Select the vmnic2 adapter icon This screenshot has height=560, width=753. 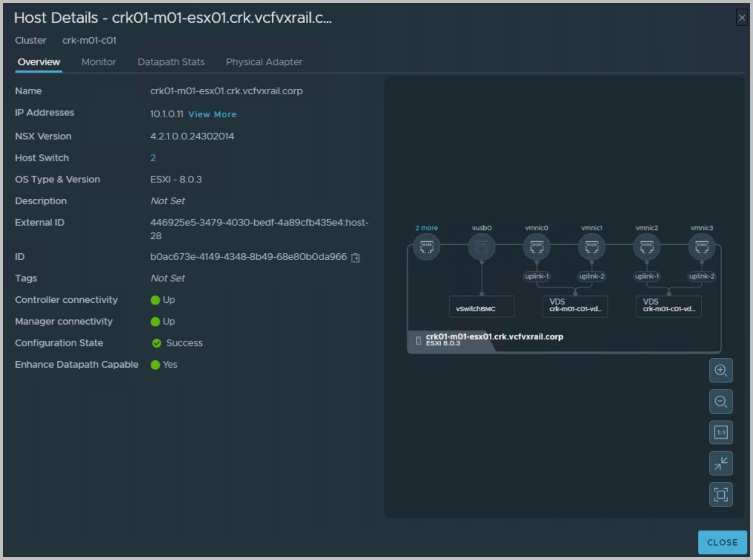tap(646, 246)
